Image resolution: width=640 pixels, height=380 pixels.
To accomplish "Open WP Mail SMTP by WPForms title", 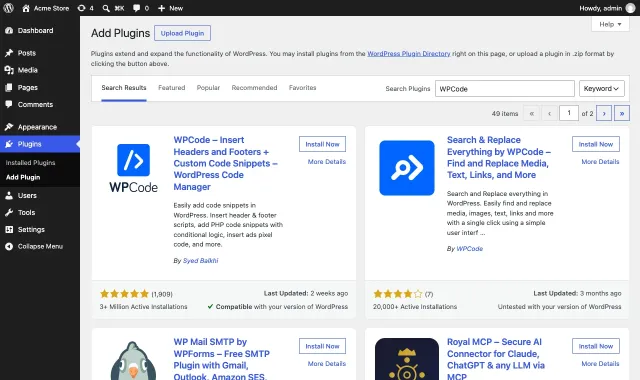I will tap(222, 360).
